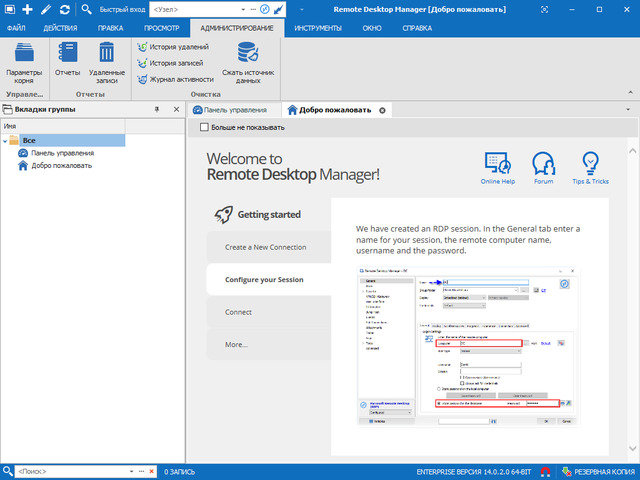This screenshot has width=640, height=480.
Task: Click the welcome page scroll down arrow
Action: (x=632, y=448)
